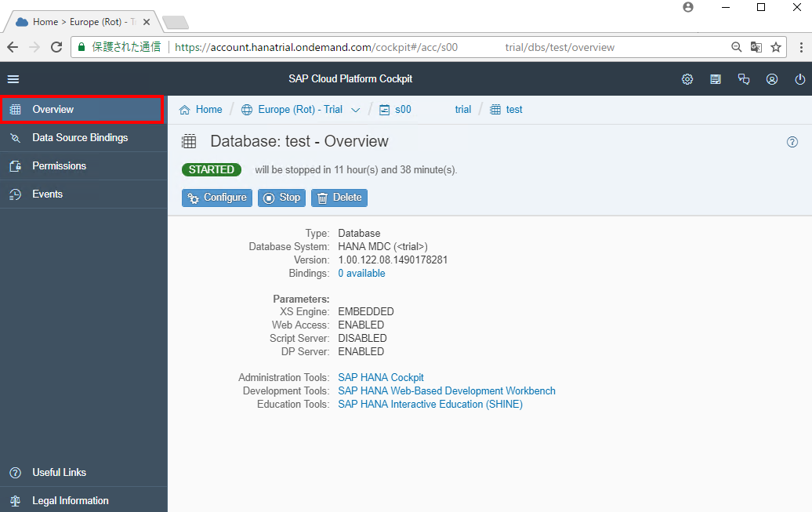Click the Events clock icon in sidebar
The height and width of the screenshot is (512, 812).
pos(16,194)
